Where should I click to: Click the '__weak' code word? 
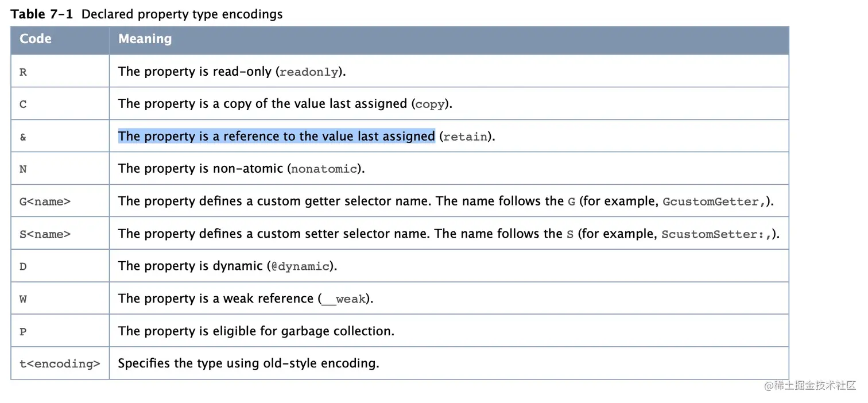tap(343, 299)
